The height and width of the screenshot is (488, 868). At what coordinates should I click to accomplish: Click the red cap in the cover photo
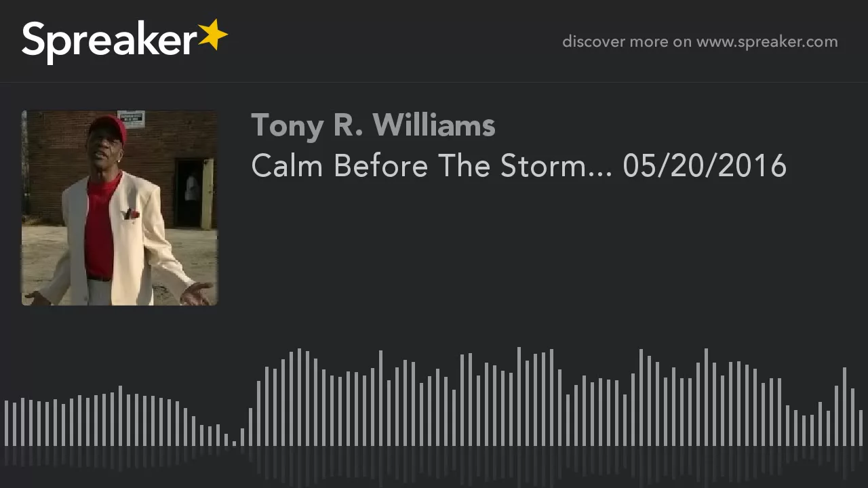click(108, 125)
